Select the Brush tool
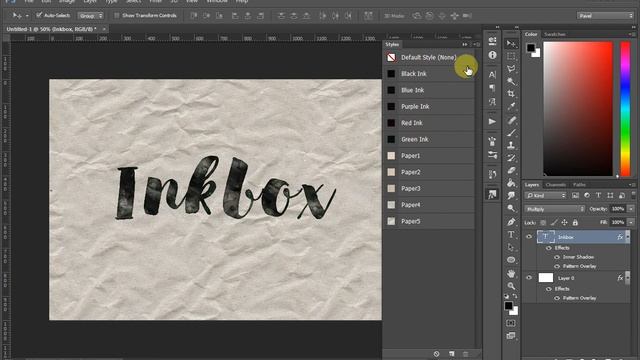The height and width of the screenshot is (360, 640). [x=511, y=133]
